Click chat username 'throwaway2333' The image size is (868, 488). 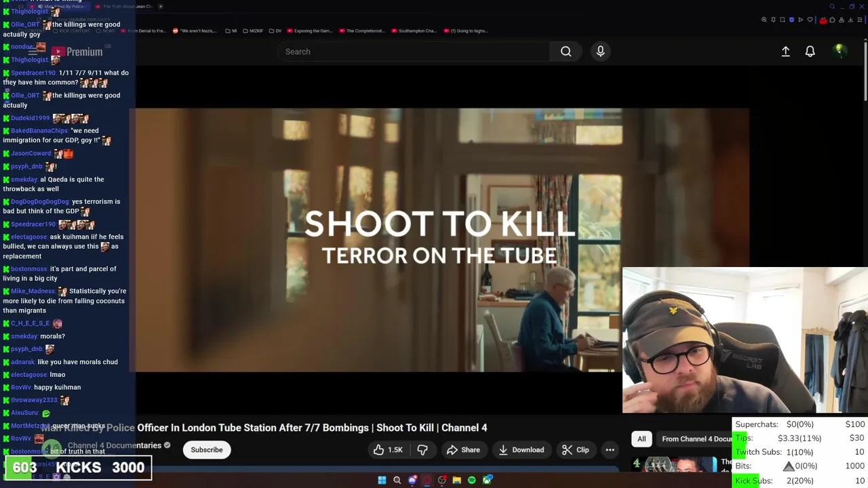tap(34, 401)
